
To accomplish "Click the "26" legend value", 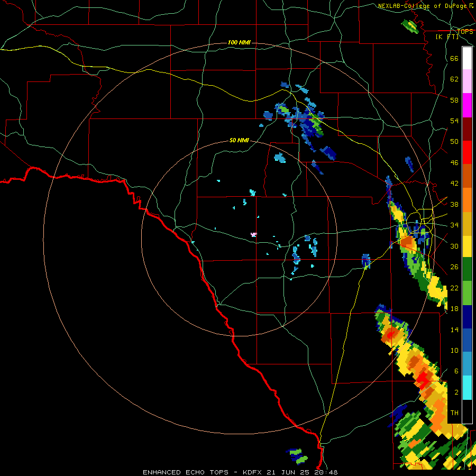I will (x=454, y=267).
